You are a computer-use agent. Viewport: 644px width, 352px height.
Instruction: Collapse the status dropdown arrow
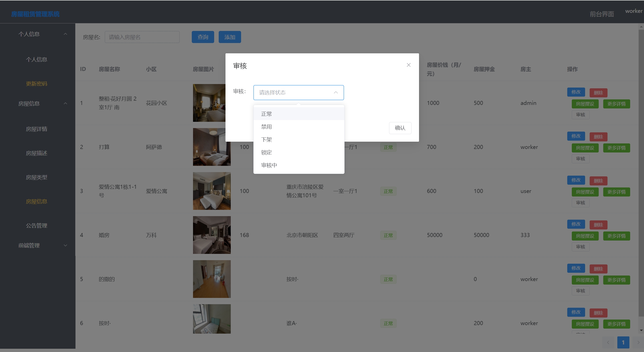pyautogui.click(x=335, y=93)
